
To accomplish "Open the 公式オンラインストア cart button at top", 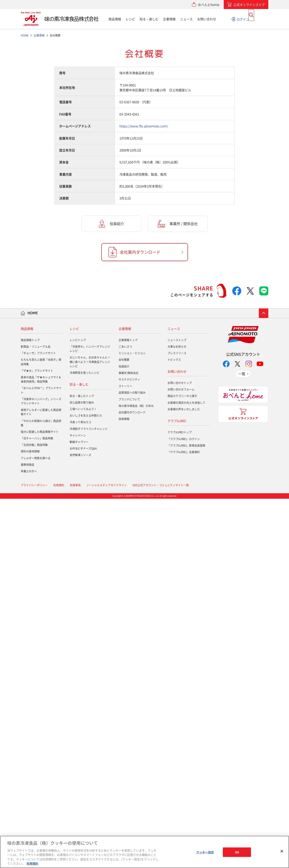I will 246,5.
